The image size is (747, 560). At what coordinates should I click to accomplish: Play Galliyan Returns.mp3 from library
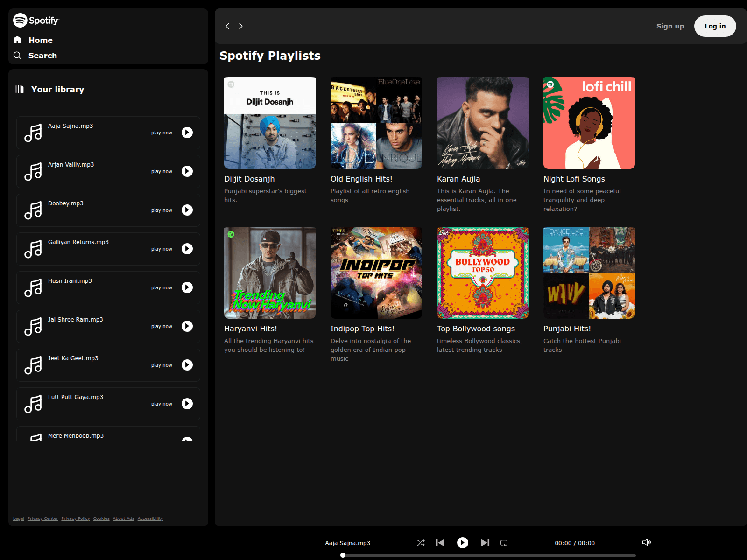(x=187, y=249)
